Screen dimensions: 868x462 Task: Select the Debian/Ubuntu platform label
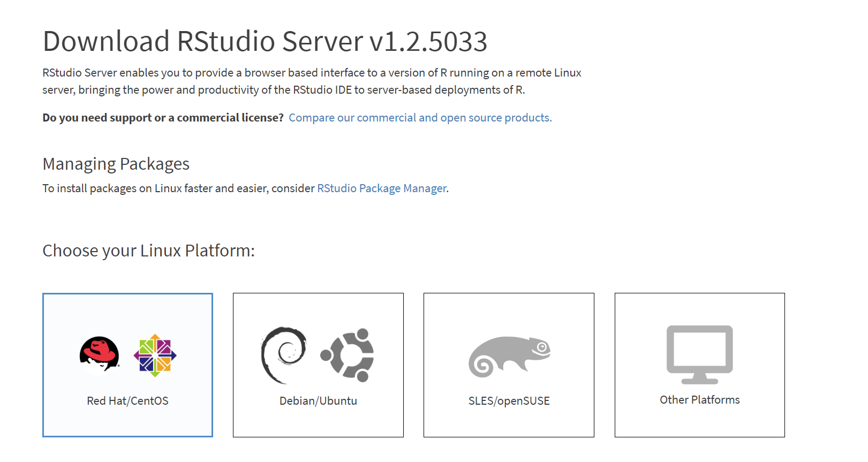(x=318, y=401)
